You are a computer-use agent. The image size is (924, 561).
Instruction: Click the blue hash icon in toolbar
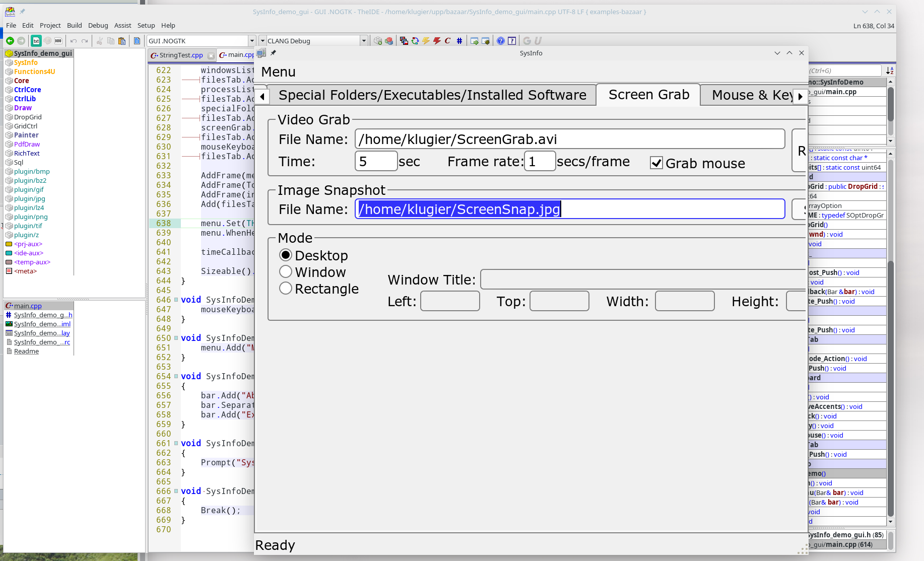point(459,41)
